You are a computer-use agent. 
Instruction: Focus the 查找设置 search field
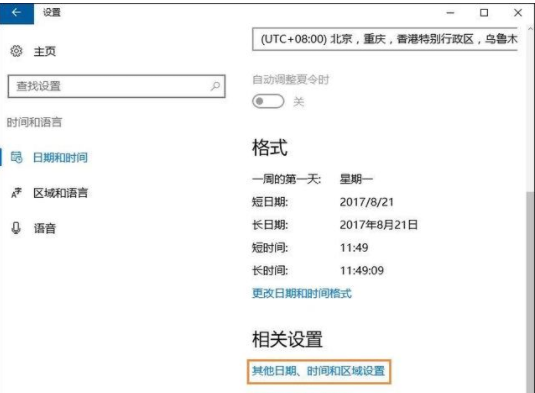[116, 86]
